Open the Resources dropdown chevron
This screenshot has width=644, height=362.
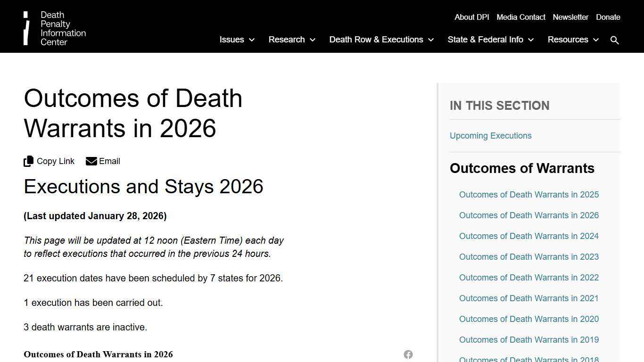596,40
